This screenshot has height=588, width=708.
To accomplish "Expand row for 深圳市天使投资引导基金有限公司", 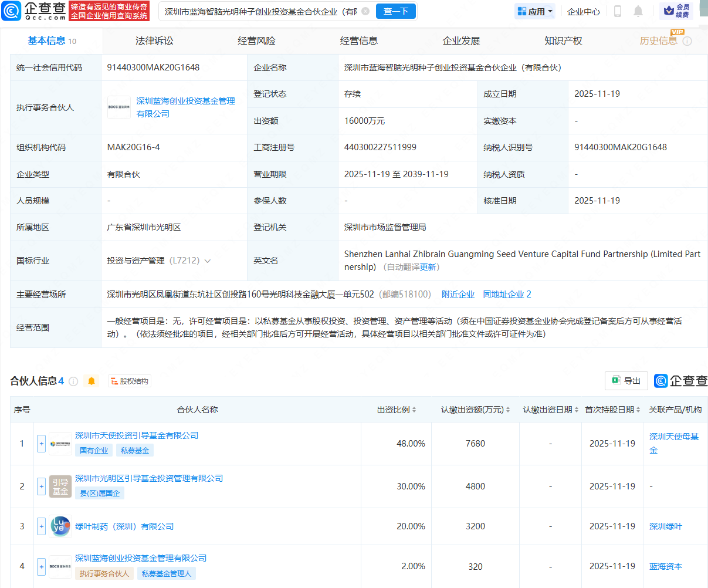I will tap(41, 444).
